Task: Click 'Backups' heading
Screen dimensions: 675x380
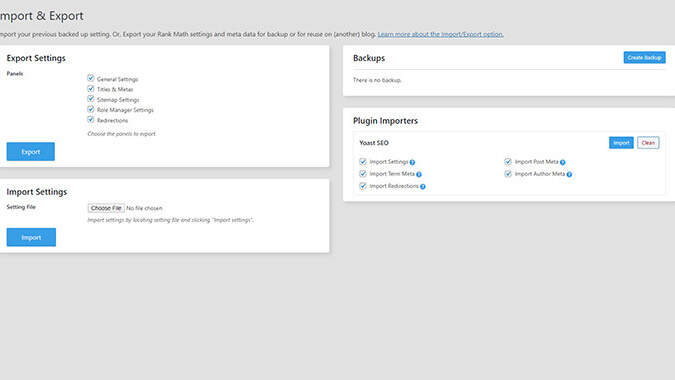Action: pos(369,58)
